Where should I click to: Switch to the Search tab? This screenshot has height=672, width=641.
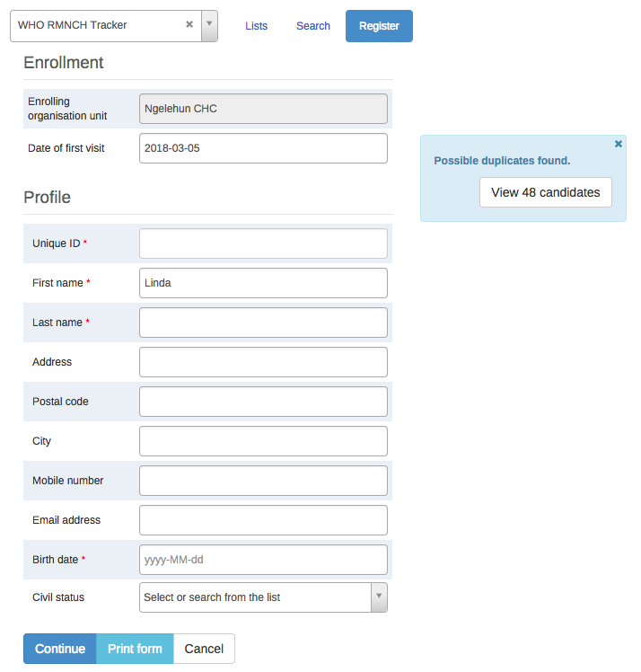(313, 26)
